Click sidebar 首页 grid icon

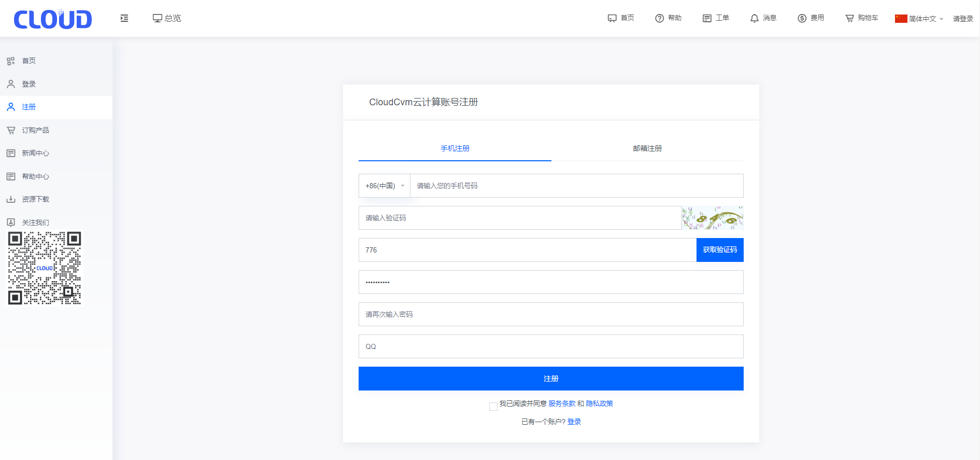click(x=11, y=61)
